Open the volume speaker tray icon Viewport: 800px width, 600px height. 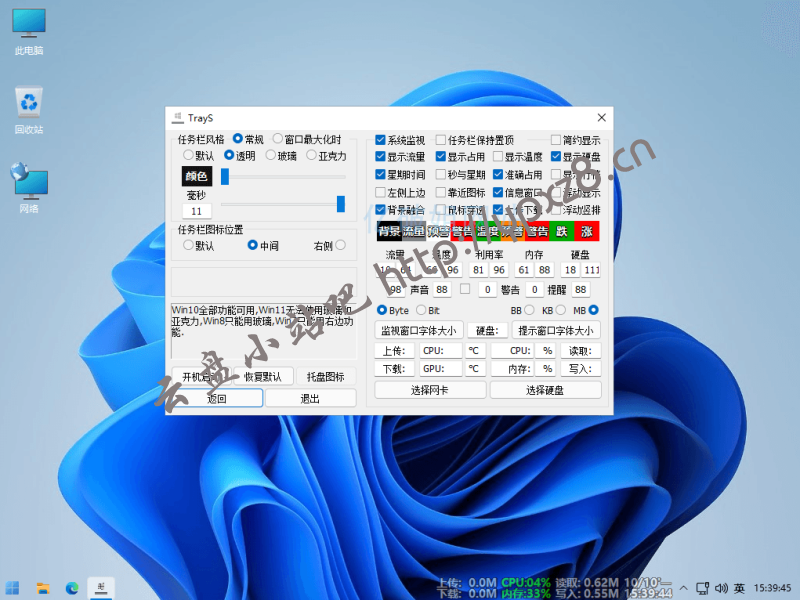[x=721, y=588]
